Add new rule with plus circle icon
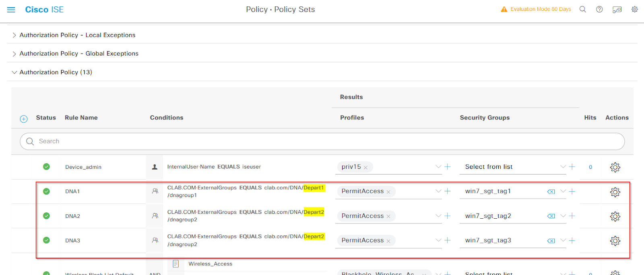This screenshot has width=644, height=275. 24,119
